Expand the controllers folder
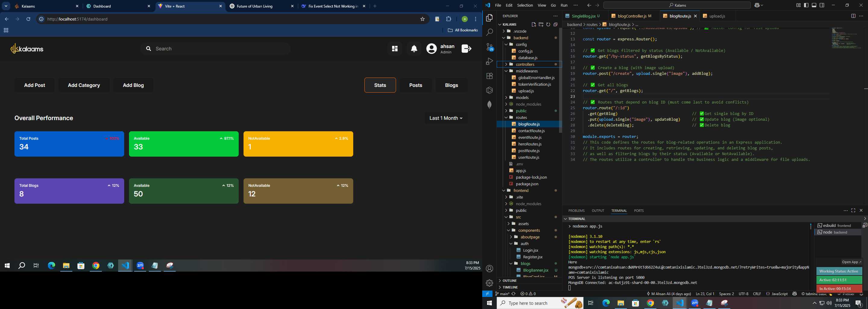The height and width of the screenshot is (309, 868). click(529, 65)
